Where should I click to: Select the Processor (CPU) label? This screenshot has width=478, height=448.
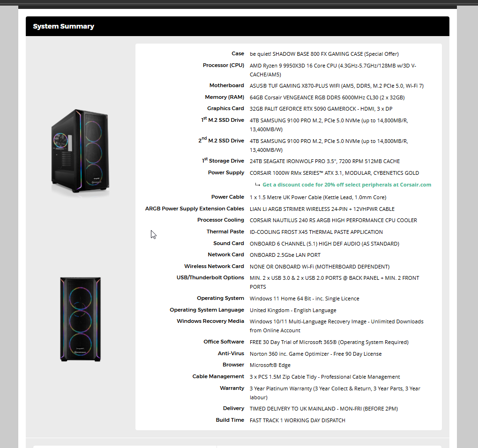223,65
